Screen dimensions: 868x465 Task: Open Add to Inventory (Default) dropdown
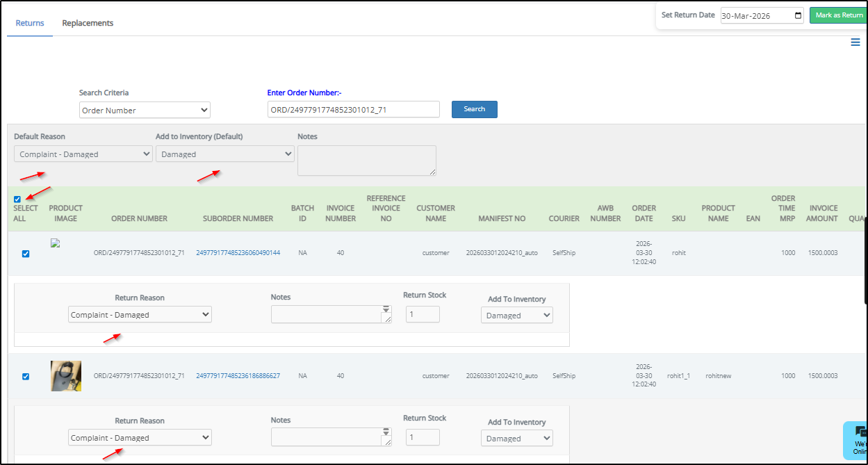(x=224, y=154)
